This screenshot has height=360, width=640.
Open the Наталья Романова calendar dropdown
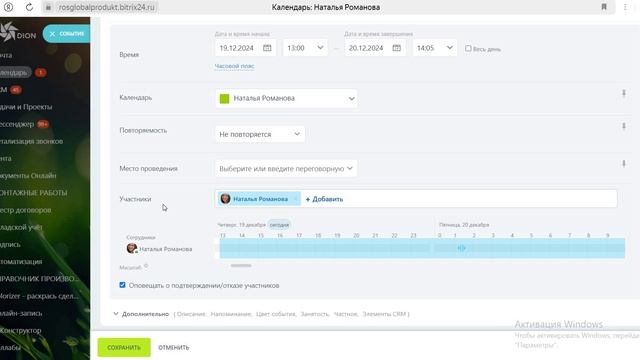click(286, 98)
